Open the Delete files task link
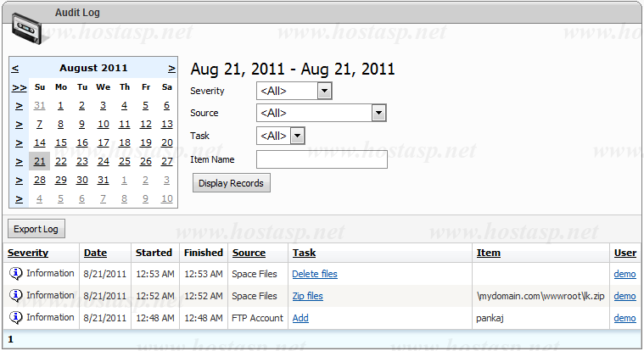This screenshot has height=351, width=644. point(315,274)
